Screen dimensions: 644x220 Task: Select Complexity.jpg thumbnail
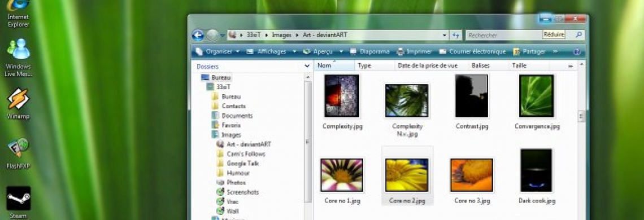click(342, 96)
